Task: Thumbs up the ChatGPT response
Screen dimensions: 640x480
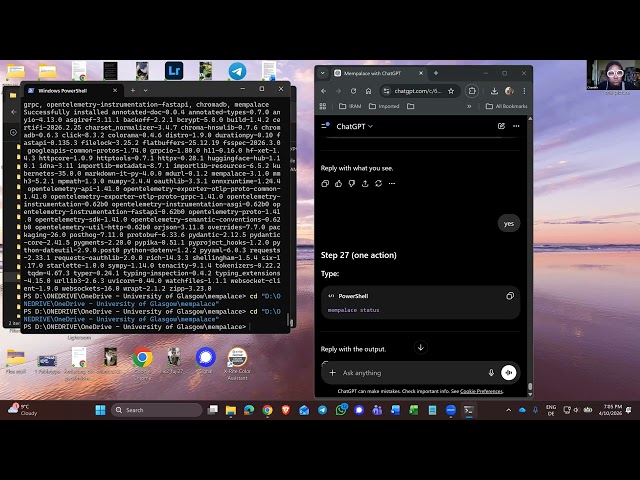Action: [x=338, y=184]
